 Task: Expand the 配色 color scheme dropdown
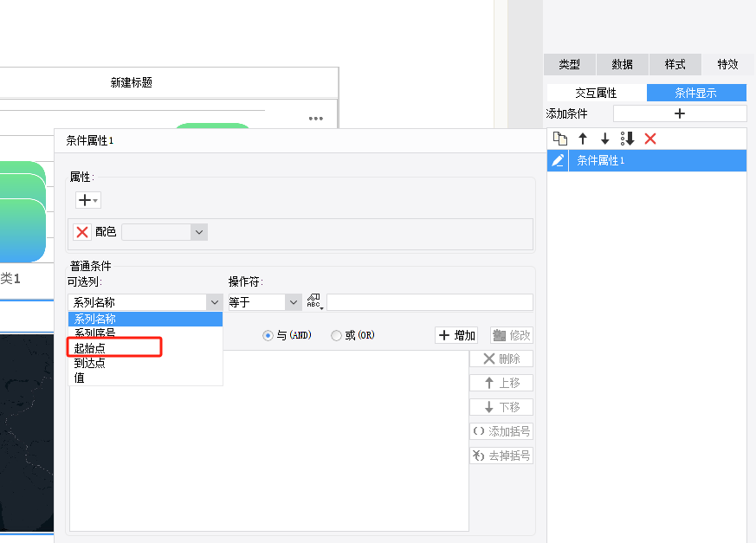198,232
